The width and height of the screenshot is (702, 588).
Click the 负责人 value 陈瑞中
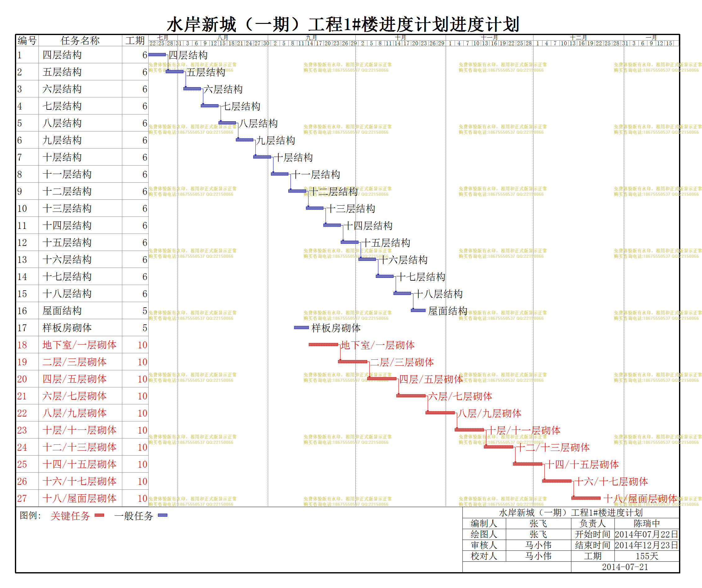(x=646, y=523)
